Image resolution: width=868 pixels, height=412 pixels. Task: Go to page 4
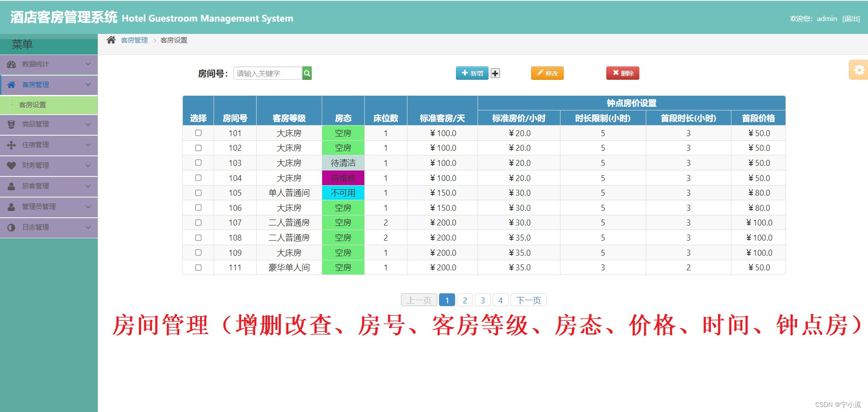[500, 300]
